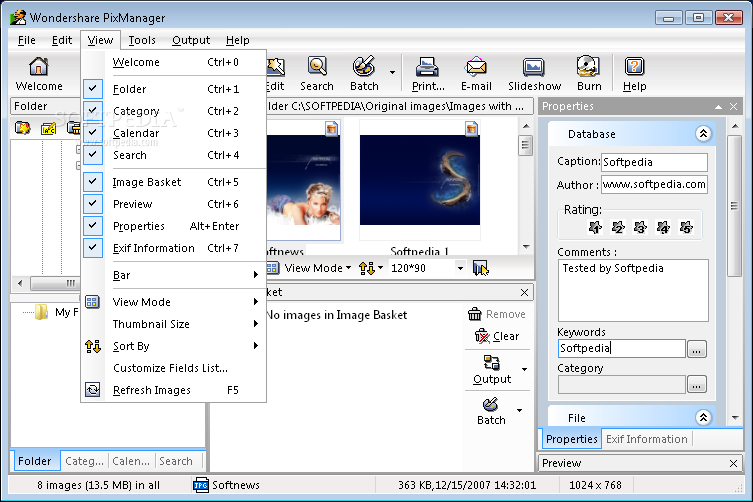Click Remove in the Image Basket

coord(497,314)
